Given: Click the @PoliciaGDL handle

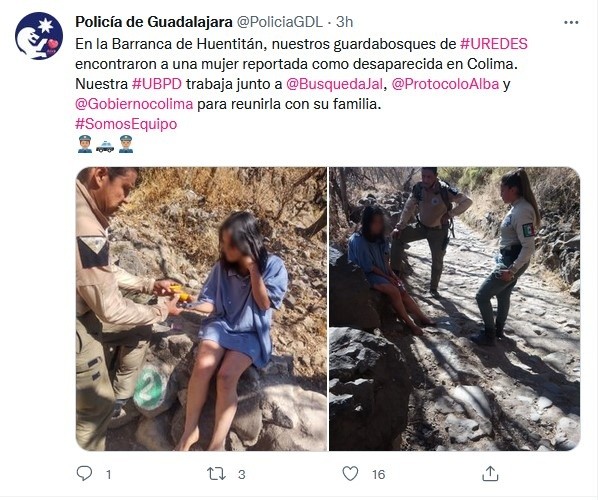Looking at the screenshot, I should point(280,22).
